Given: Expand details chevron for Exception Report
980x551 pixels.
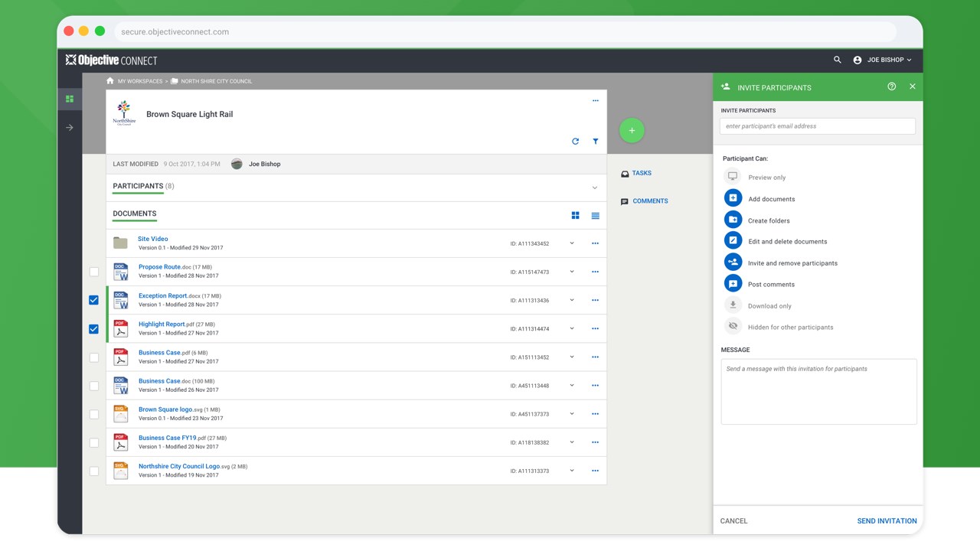Looking at the screenshot, I should [572, 300].
